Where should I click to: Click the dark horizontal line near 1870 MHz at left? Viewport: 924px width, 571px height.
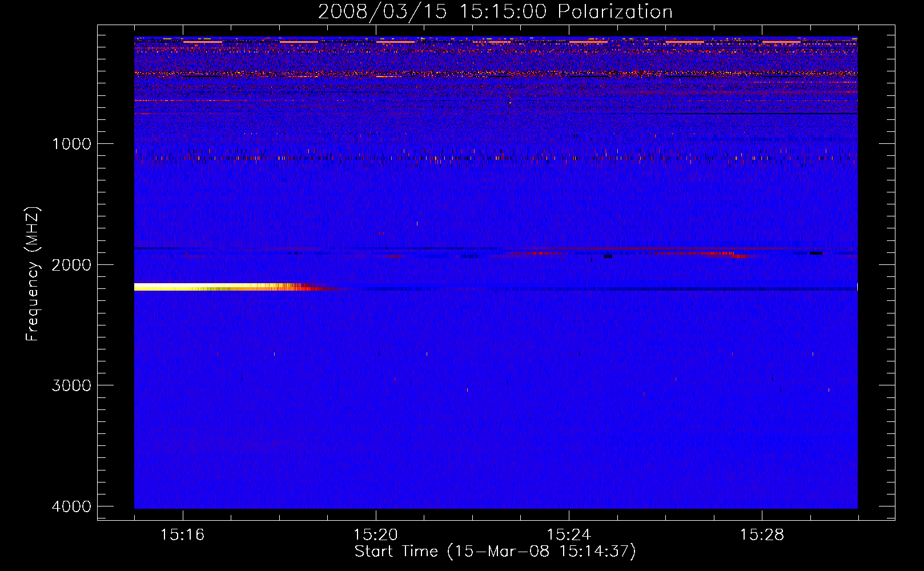click(x=160, y=248)
